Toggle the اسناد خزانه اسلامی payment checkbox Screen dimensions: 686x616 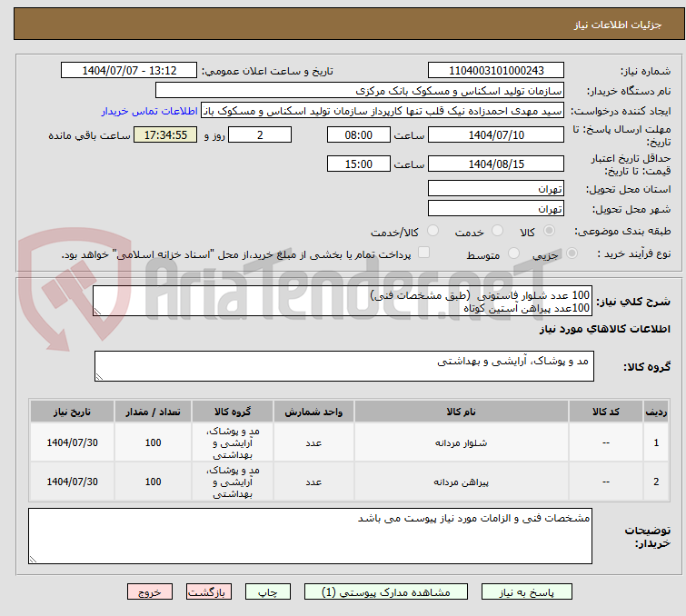pos(423,253)
